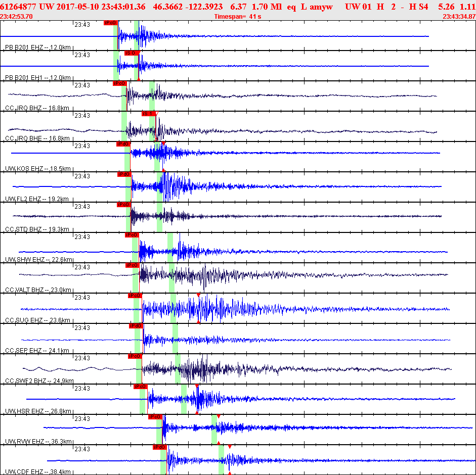This screenshot has height=475, width=476.
Task: Click the PB B201 EHZ -- 12.0km station label
Action: [38, 47]
